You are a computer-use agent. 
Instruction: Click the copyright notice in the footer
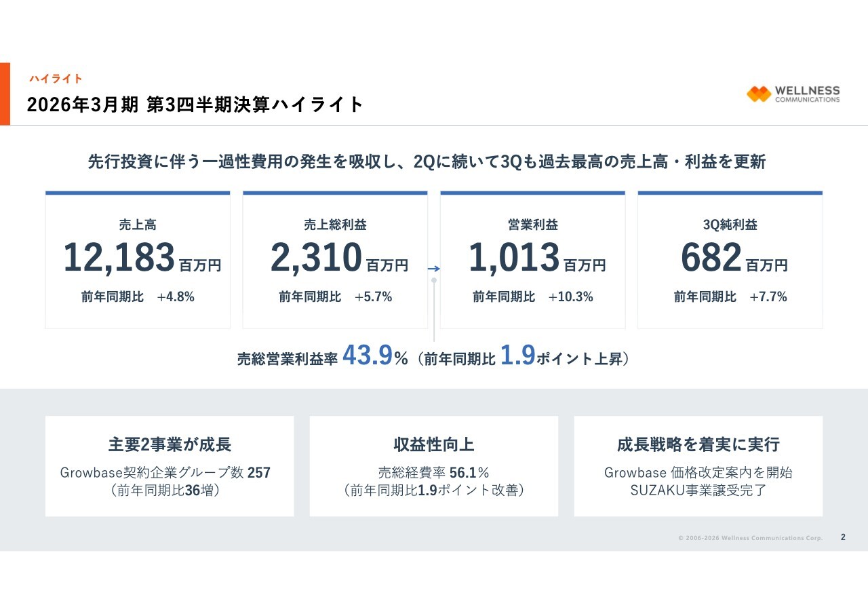click(751, 537)
